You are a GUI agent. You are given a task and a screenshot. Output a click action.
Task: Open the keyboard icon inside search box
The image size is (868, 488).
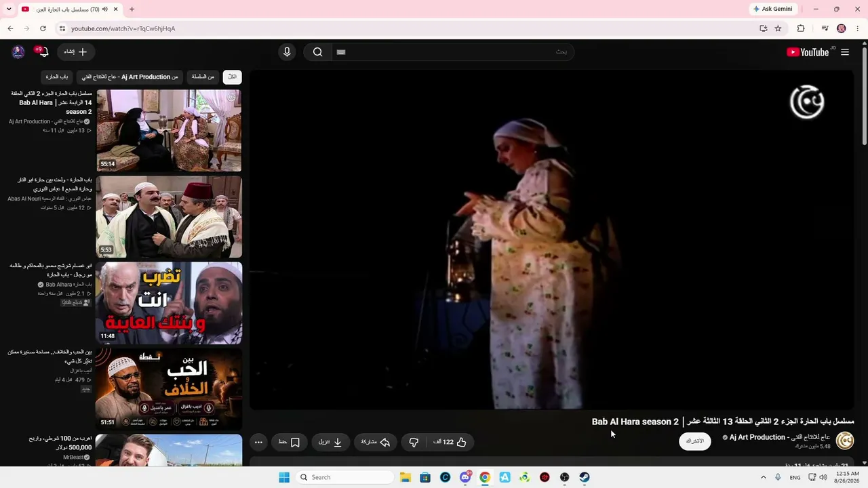coord(341,52)
